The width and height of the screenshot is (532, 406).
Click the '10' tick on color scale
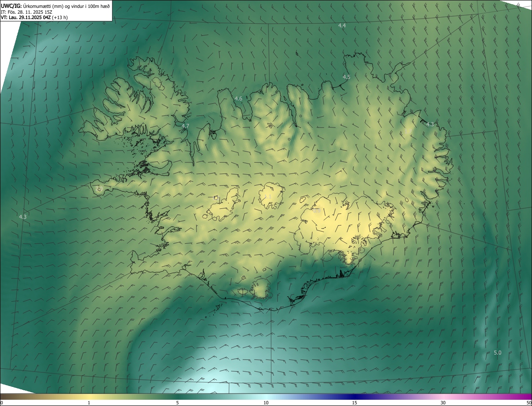coord(266,403)
